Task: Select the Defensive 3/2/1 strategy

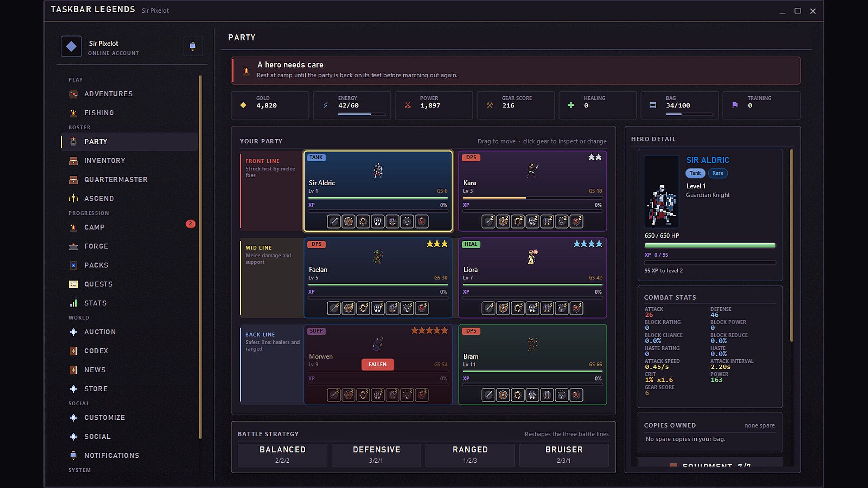Action: [x=376, y=455]
